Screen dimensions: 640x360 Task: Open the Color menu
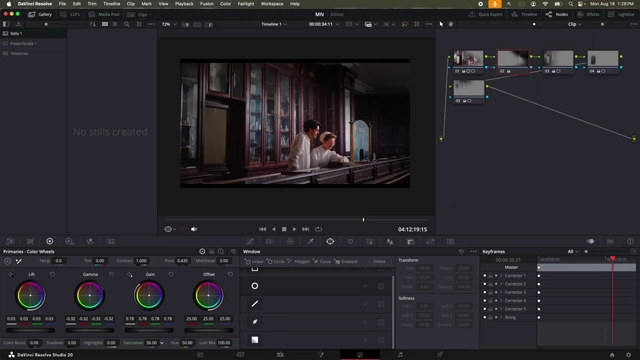tap(225, 4)
